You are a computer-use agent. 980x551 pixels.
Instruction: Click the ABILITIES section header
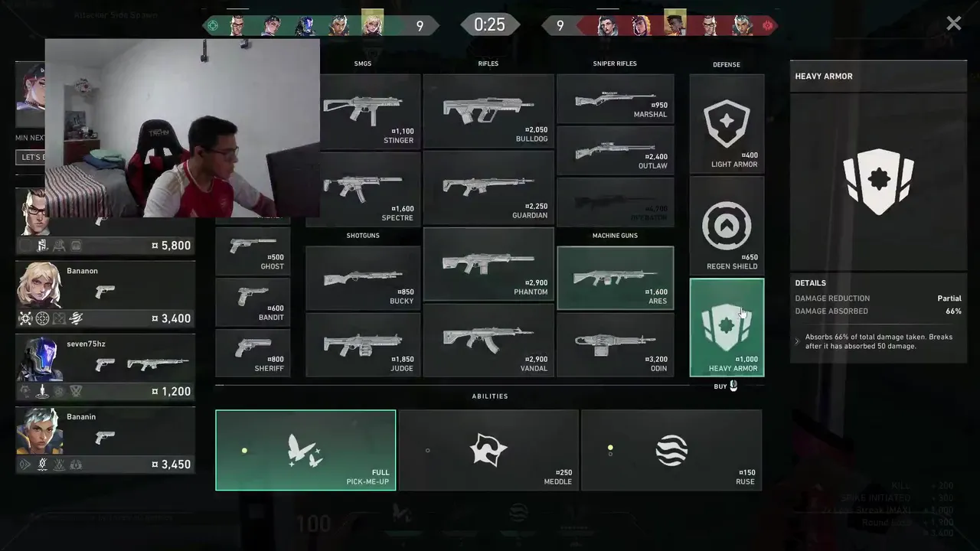490,396
